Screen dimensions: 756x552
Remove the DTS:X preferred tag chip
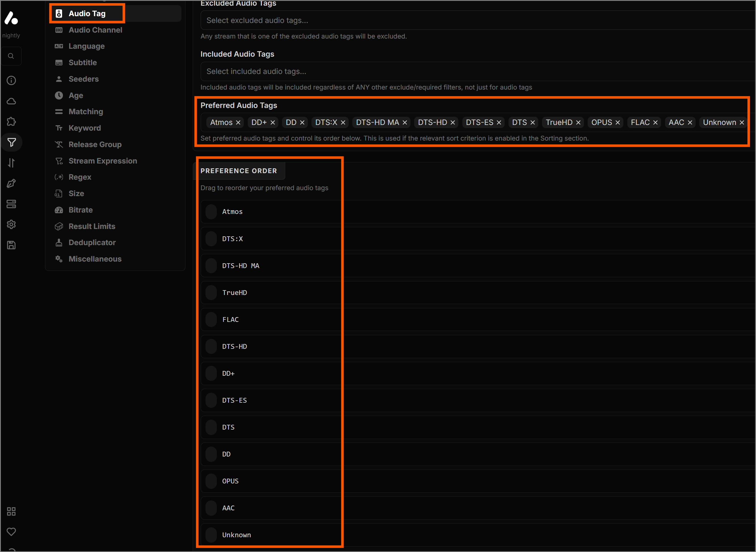[343, 123]
